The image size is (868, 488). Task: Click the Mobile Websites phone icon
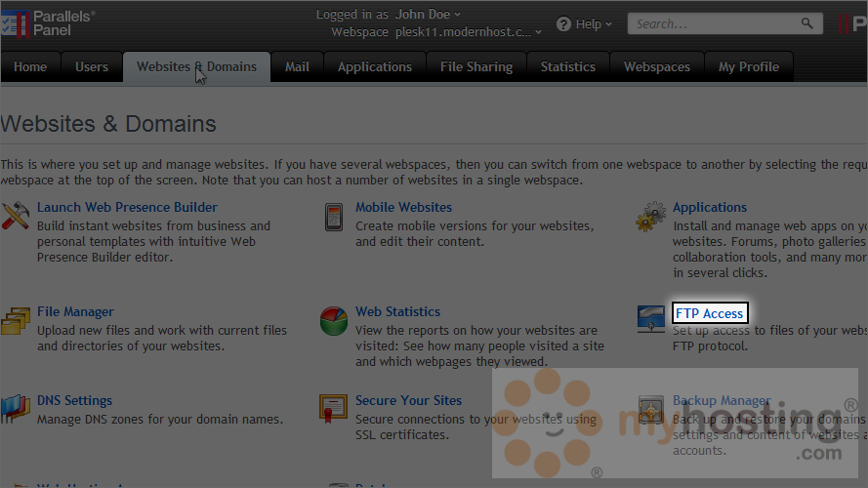click(x=334, y=217)
